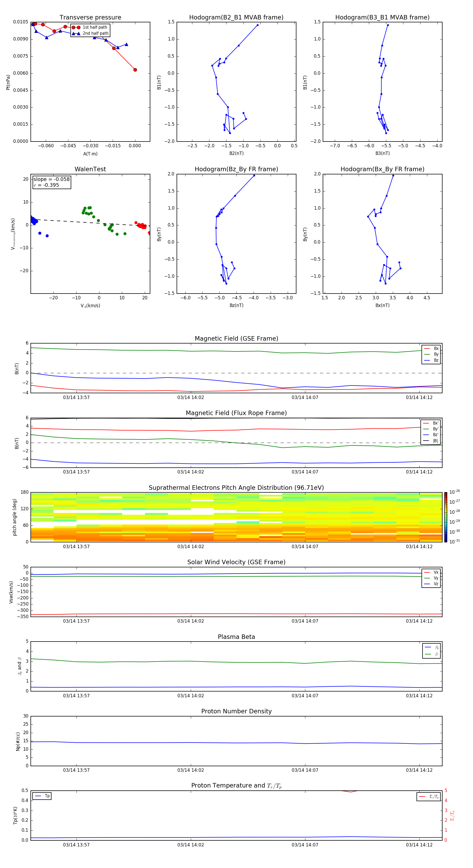Screen dimensions: 473x868
Task: Click "03/14 14:12" tick under Solar Wind Velocity panel
Action: 419,621
